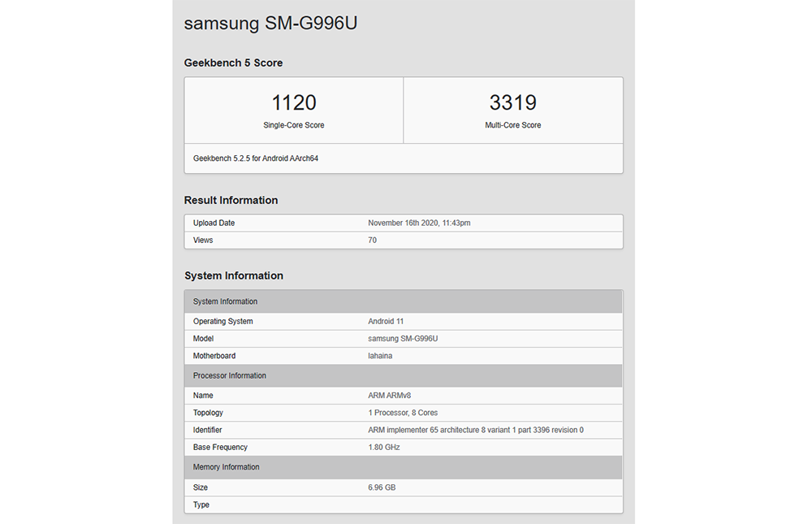
Task: Click the Views row label
Action: [203, 240]
